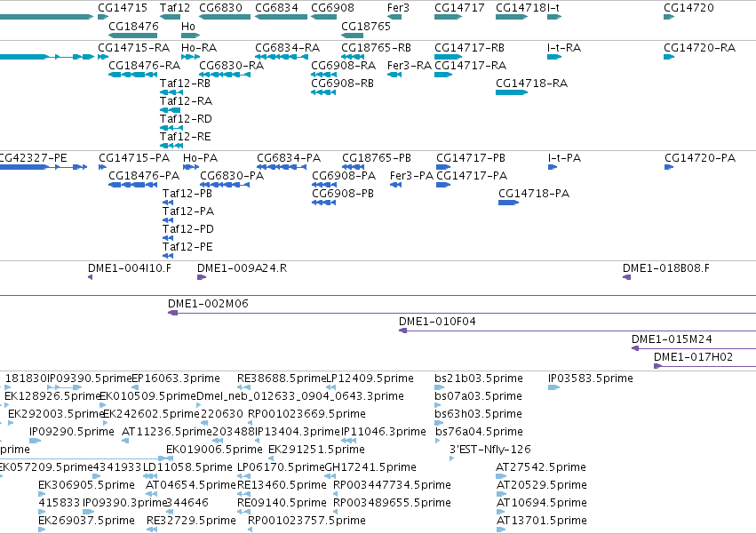This screenshot has width=756, height=534.
Task: Select the CG6908 gene feature
Action: click(323, 17)
